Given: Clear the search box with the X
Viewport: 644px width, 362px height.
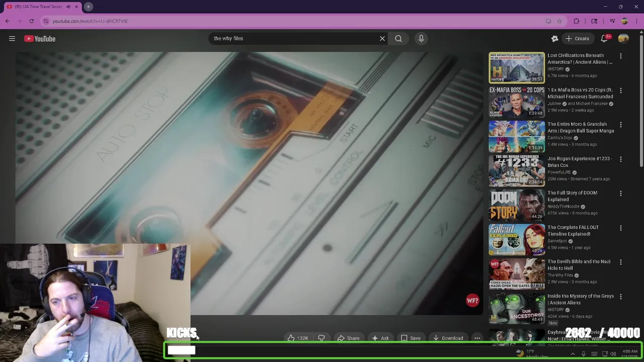Looking at the screenshot, I should pos(382,38).
